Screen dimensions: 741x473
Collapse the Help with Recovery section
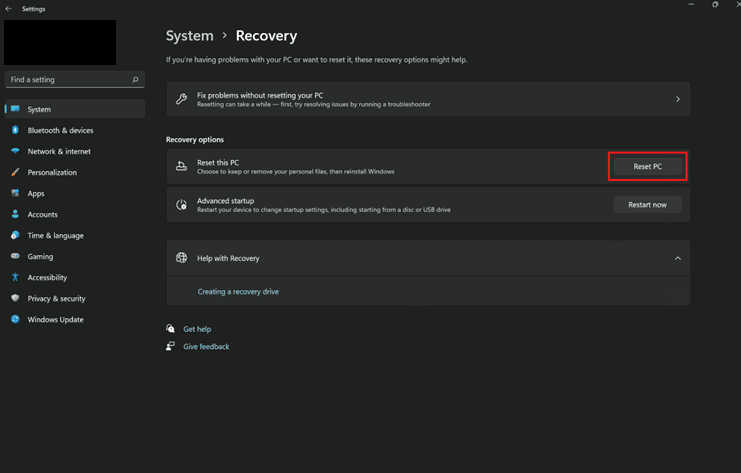click(x=678, y=258)
